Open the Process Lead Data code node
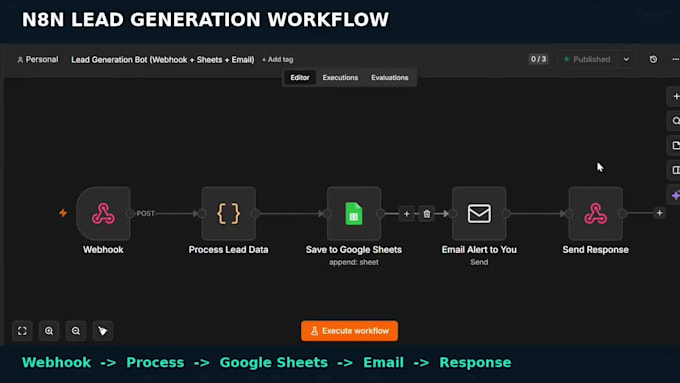This screenshot has height=383, width=680. coord(229,213)
